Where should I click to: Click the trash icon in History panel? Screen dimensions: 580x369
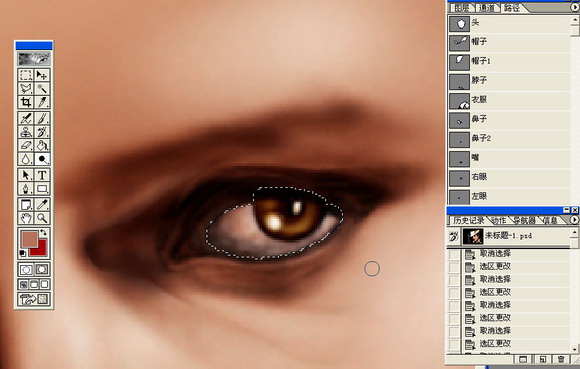(x=561, y=359)
